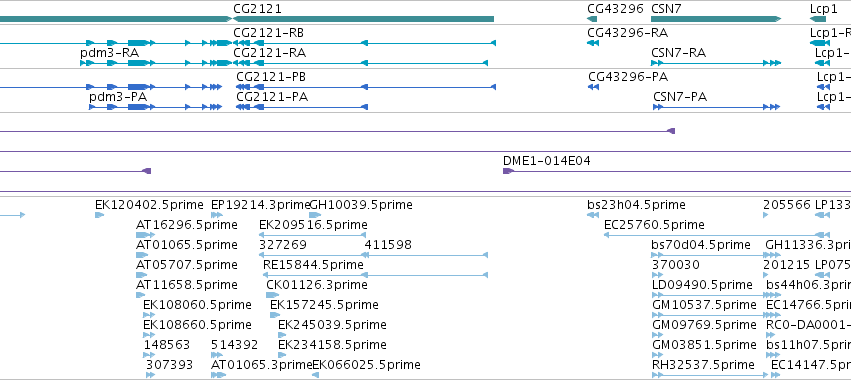Click the RE15844.5prime EST label
The width and height of the screenshot is (851, 380).
(x=313, y=265)
